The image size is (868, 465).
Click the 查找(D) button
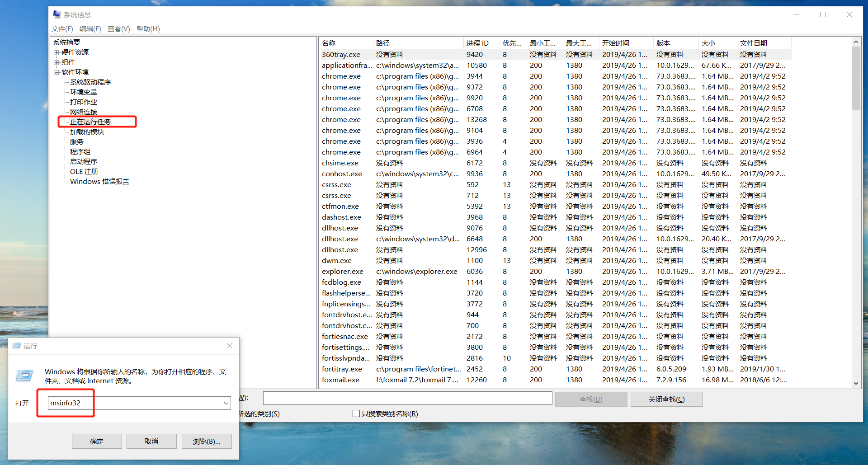591,399
